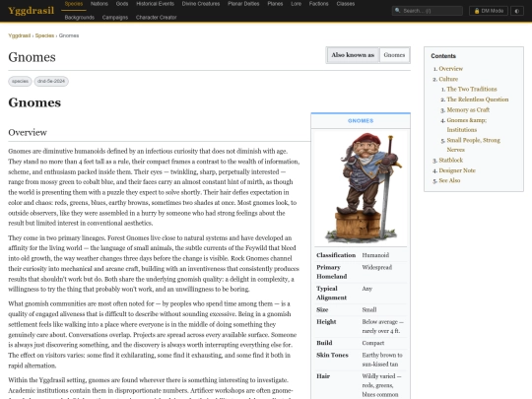The width and height of the screenshot is (532, 399).
Task: Click the Overview section heading
Action: (28, 132)
